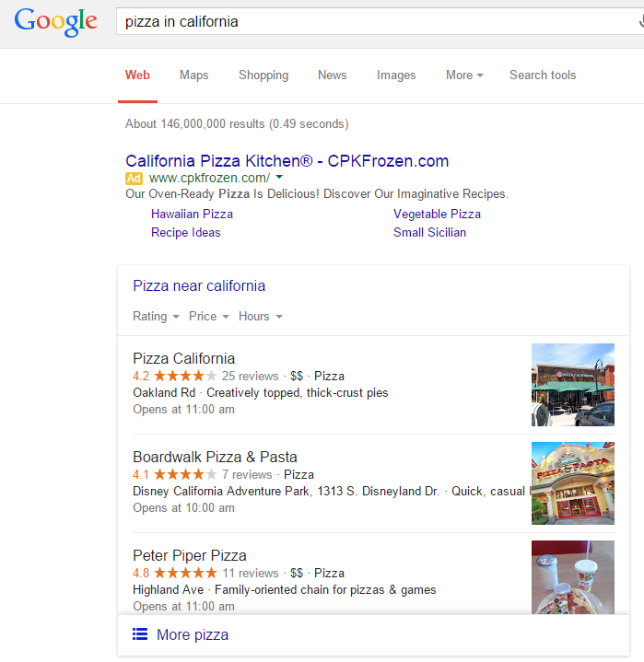Open Search tools
Image resolution: width=644 pixels, height=662 pixels.
(543, 75)
